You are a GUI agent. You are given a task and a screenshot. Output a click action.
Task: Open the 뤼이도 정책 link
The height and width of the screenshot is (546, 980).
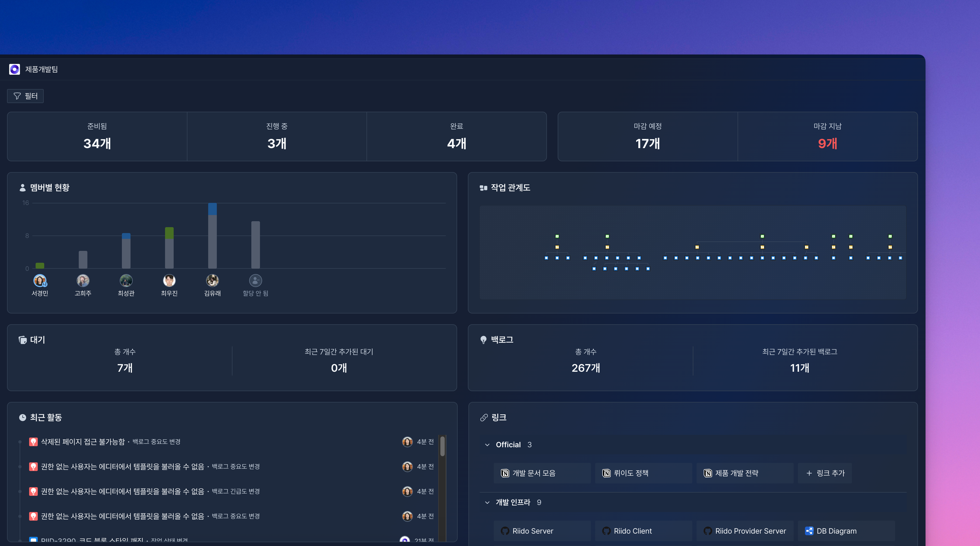point(644,473)
